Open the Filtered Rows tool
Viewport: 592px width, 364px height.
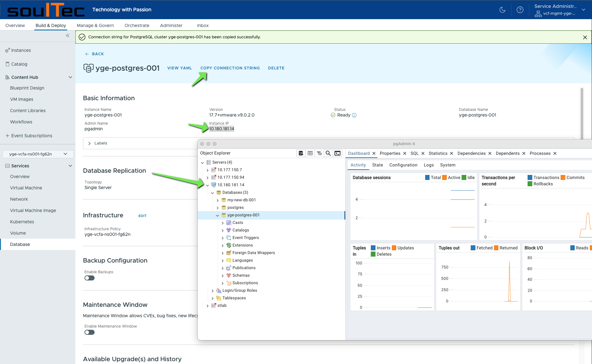click(319, 153)
